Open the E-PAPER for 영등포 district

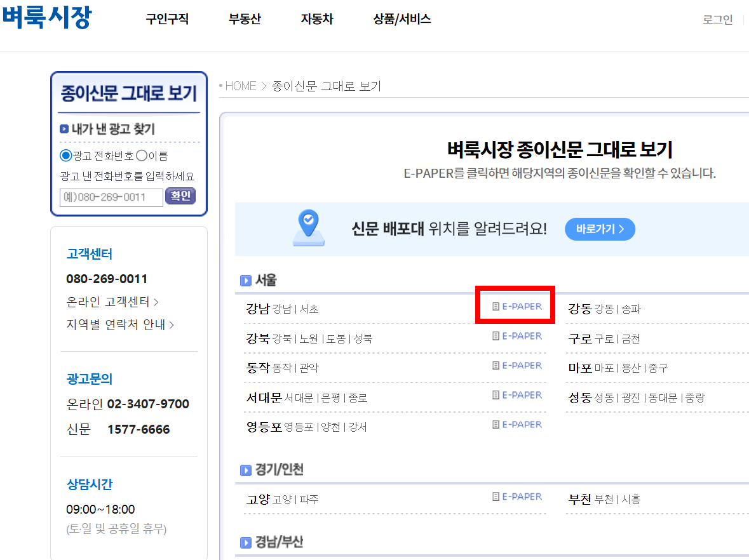[518, 424]
